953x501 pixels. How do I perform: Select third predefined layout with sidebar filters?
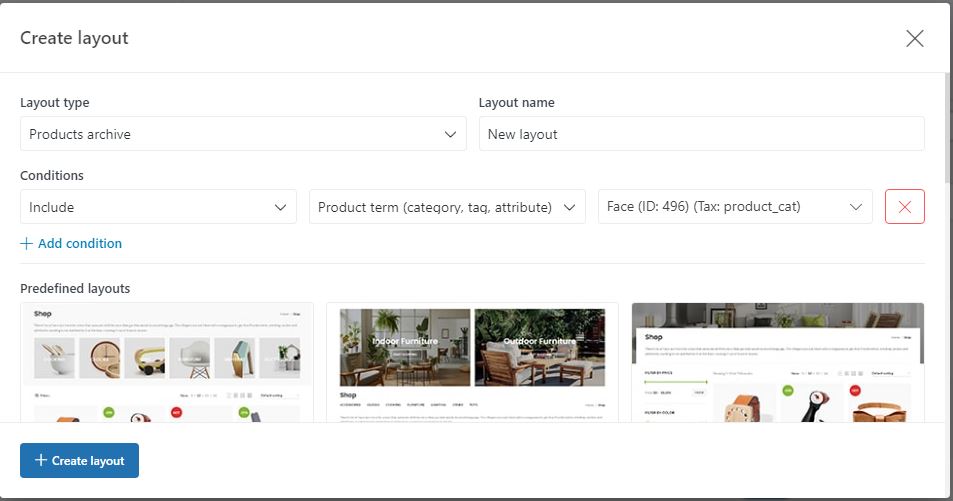778,362
